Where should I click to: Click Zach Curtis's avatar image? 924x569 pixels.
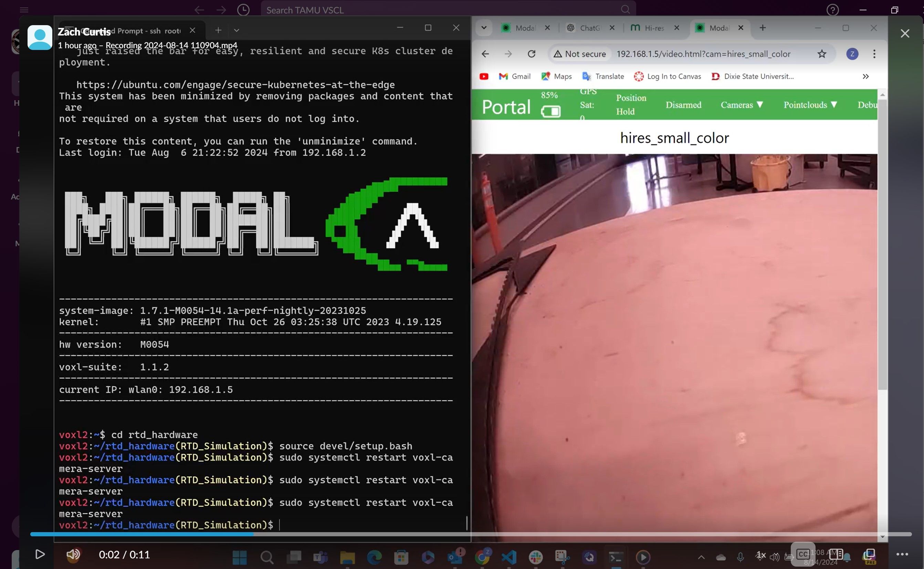pyautogui.click(x=40, y=38)
